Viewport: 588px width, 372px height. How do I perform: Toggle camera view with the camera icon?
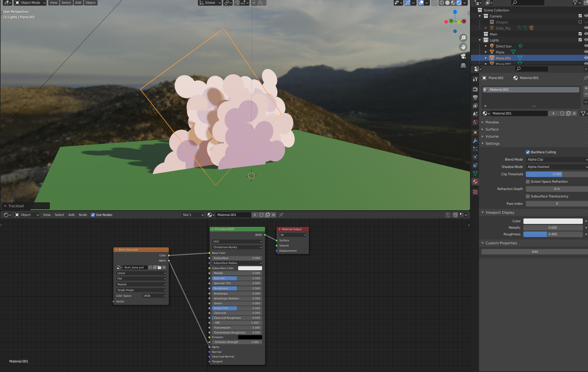tap(463, 56)
